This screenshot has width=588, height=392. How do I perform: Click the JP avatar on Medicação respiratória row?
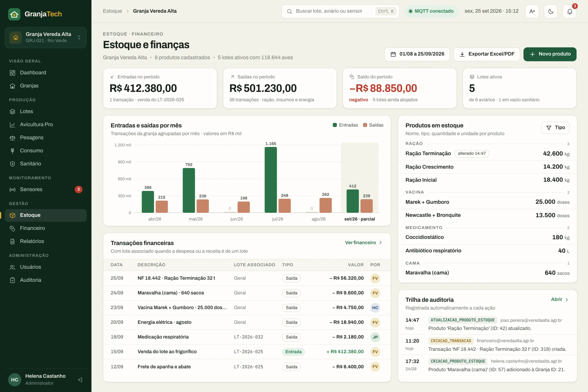coord(375,337)
